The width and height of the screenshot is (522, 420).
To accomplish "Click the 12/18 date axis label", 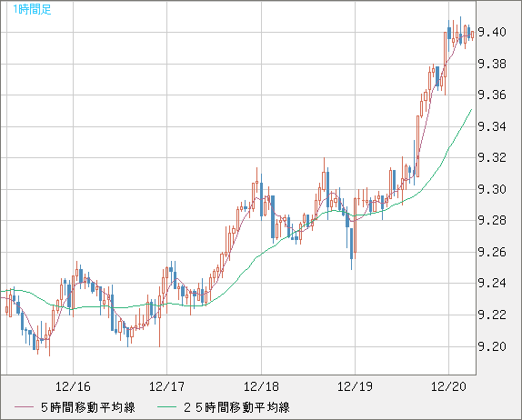I will tap(261, 386).
